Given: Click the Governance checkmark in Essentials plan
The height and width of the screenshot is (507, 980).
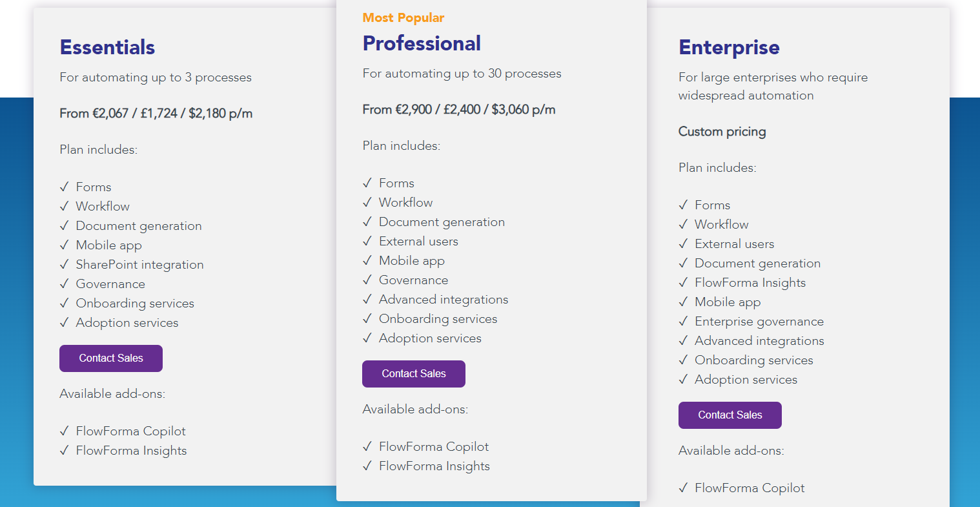Looking at the screenshot, I should click(x=63, y=284).
